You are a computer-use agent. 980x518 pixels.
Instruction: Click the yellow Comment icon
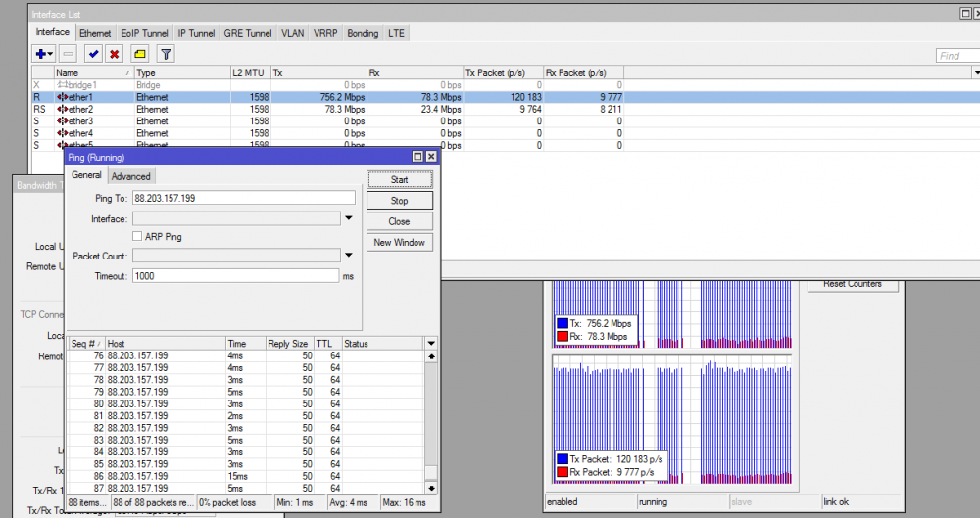click(140, 54)
